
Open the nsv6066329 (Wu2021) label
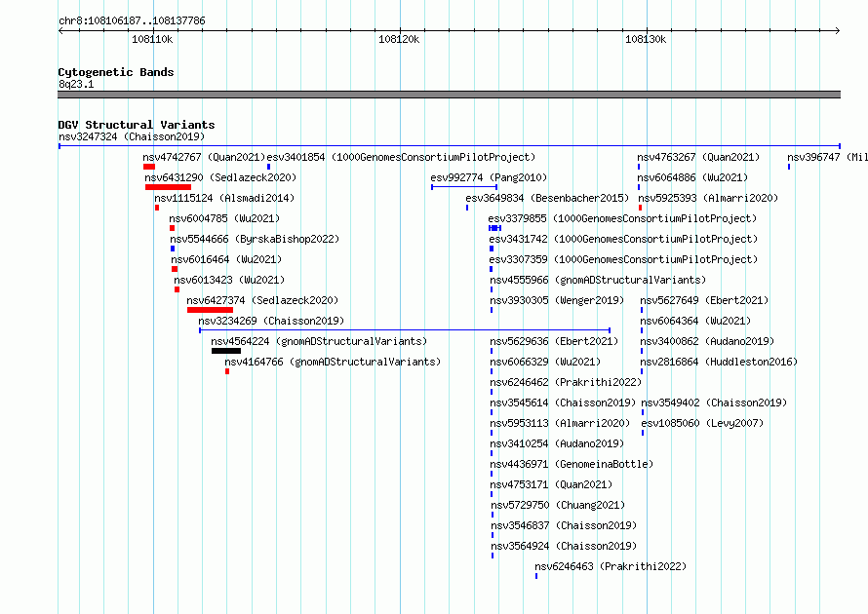point(545,362)
